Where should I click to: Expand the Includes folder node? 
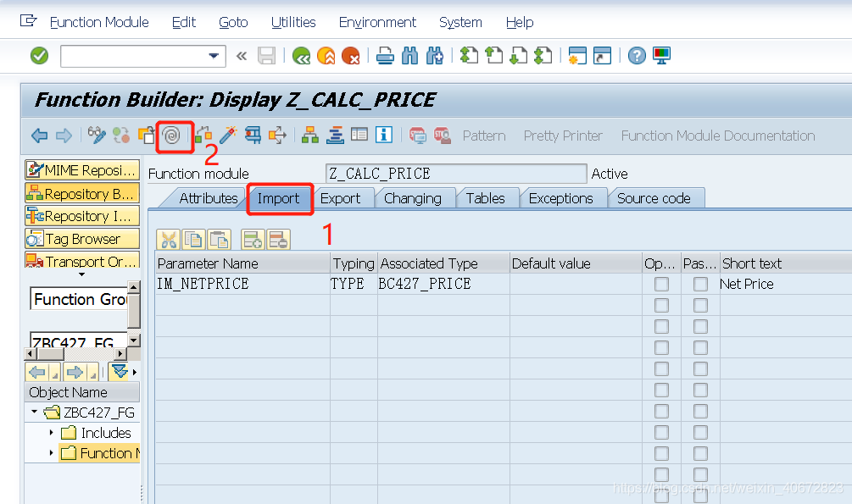(x=51, y=432)
